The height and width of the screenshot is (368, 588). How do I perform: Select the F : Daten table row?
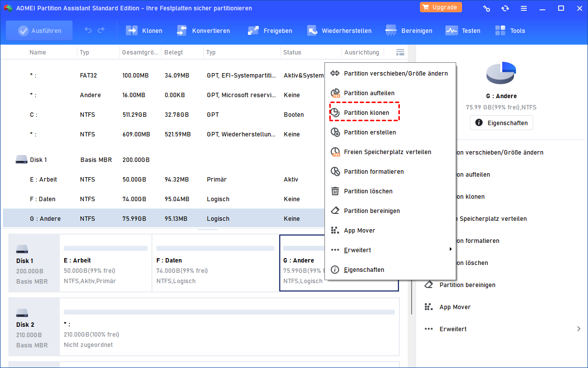[x=164, y=199]
